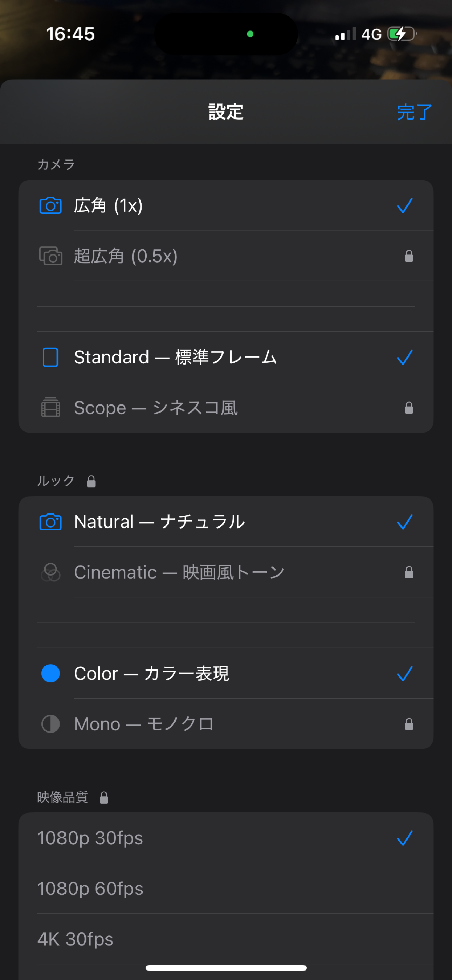Select Standard — 標準フレーム row
Screen dimensions: 452x980
[x=226, y=357]
